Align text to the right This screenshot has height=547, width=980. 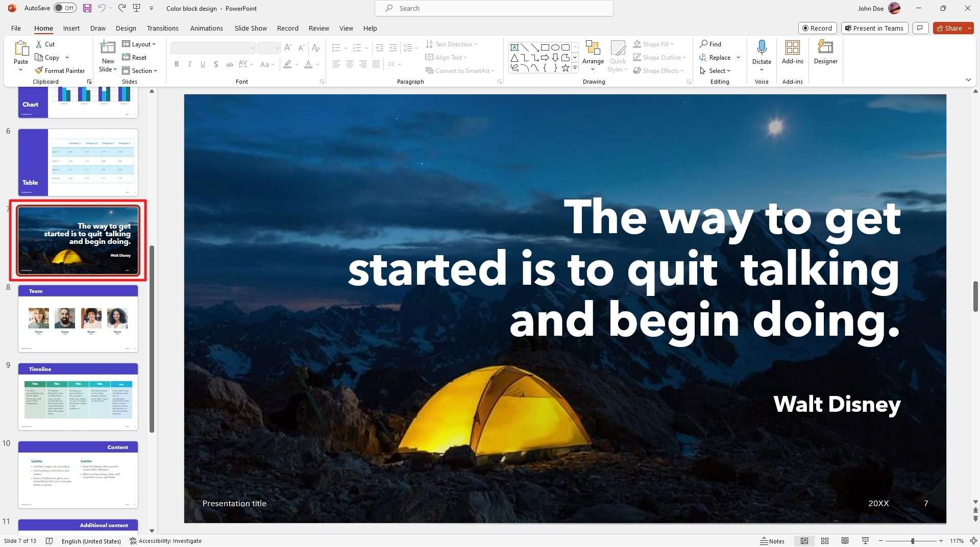[x=362, y=64]
